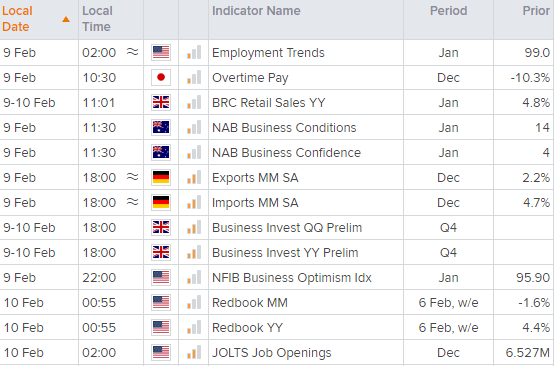Screen dimensions: 554x366
Task: Click the Australia flag beside NAB Business Conditions
Action: point(161,128)
